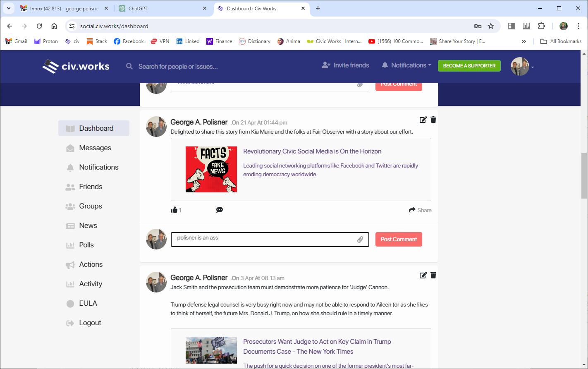Click inside the comment text field

[265, 240]
